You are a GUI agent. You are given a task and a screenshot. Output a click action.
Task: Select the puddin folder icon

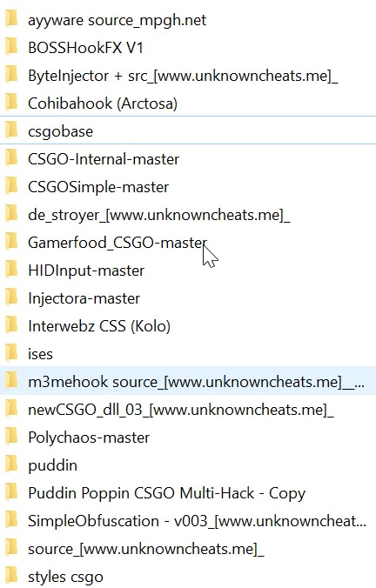pos(11,464)
